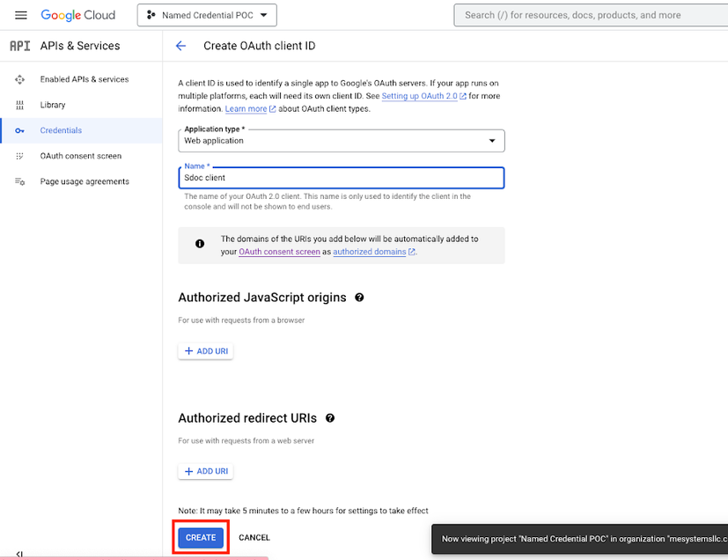The height and width of the screenshot is (560, 728).
Task: Click the info icon in the notice box
Action: 200,243
